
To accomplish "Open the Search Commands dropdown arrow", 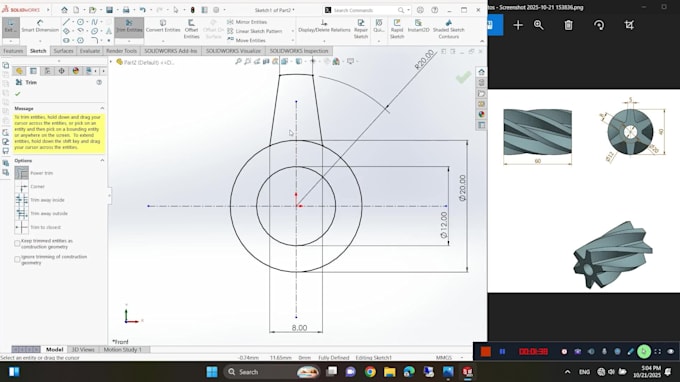I will tap(409, 10).
